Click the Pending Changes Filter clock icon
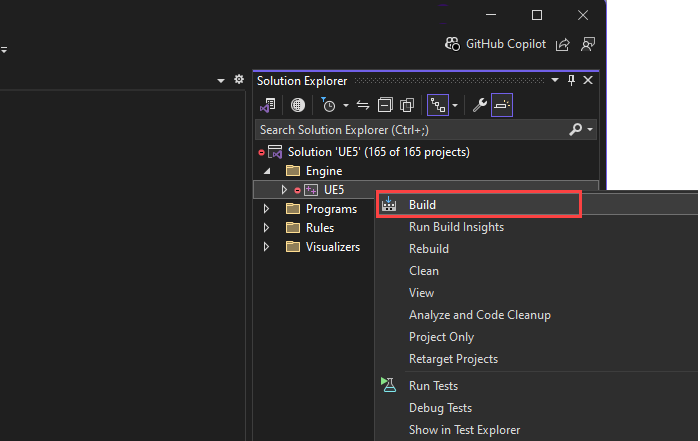Screen dimensions: 700x441 click(x=328, y=105)
